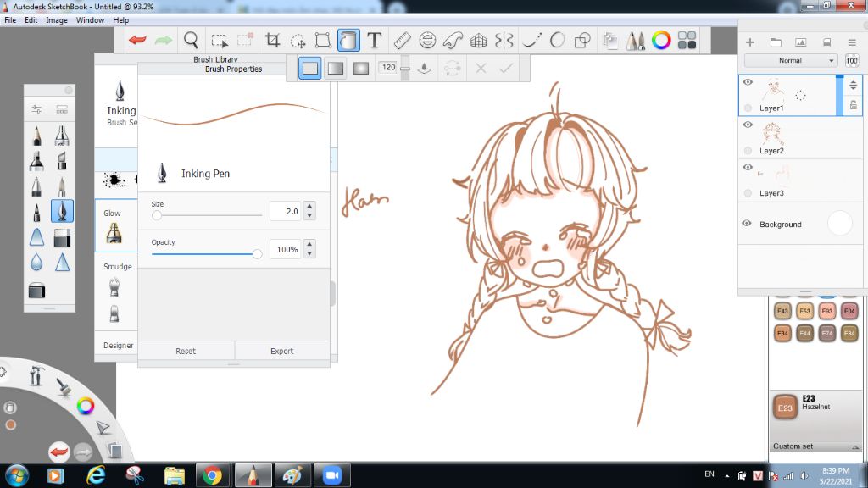Hide Layer1 with its eye icon
Viewport: 868px width, 488px height.
click(748, 82)
